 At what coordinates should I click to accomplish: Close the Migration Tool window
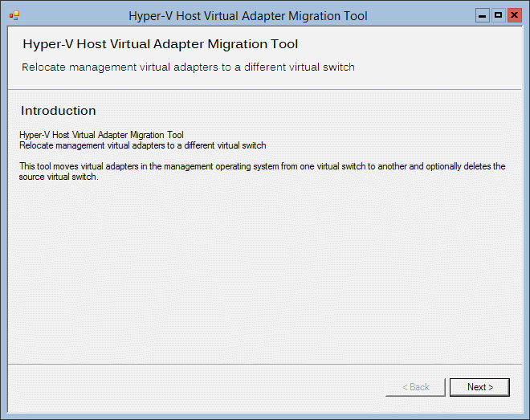pos(514,15)
